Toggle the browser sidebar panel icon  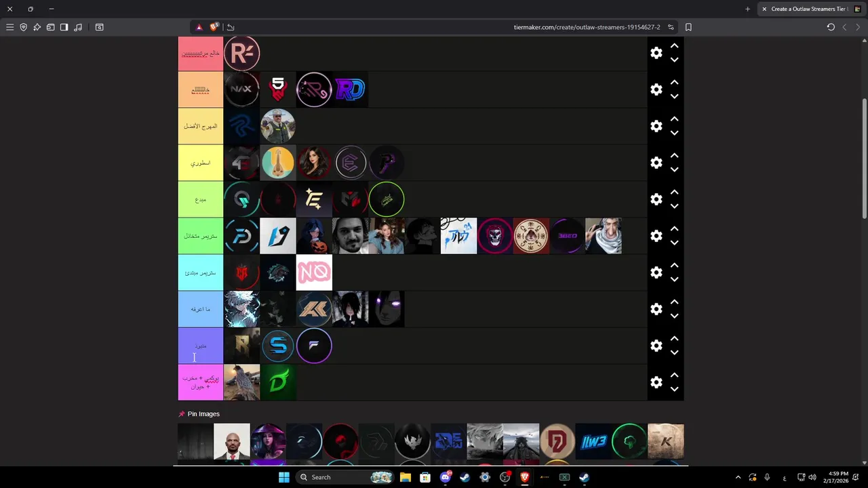pos(64,27)
